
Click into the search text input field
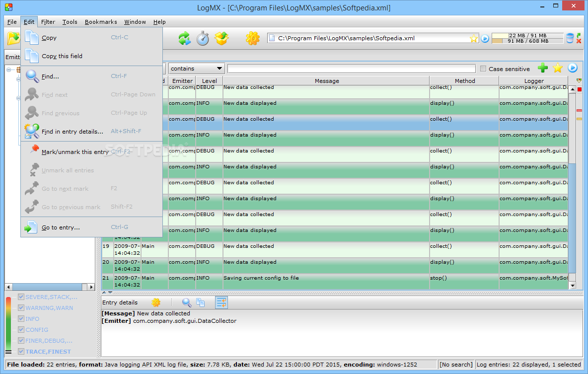352,69
